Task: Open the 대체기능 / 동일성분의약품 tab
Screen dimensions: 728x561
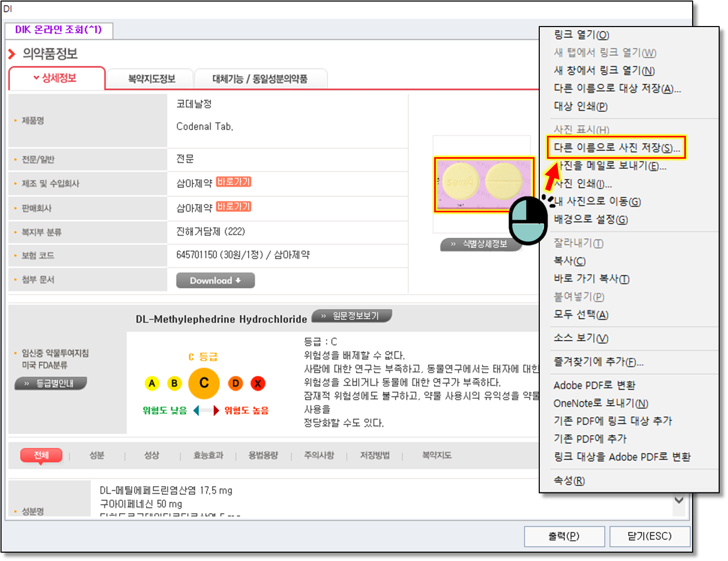Action: click(x=260, y=79)
